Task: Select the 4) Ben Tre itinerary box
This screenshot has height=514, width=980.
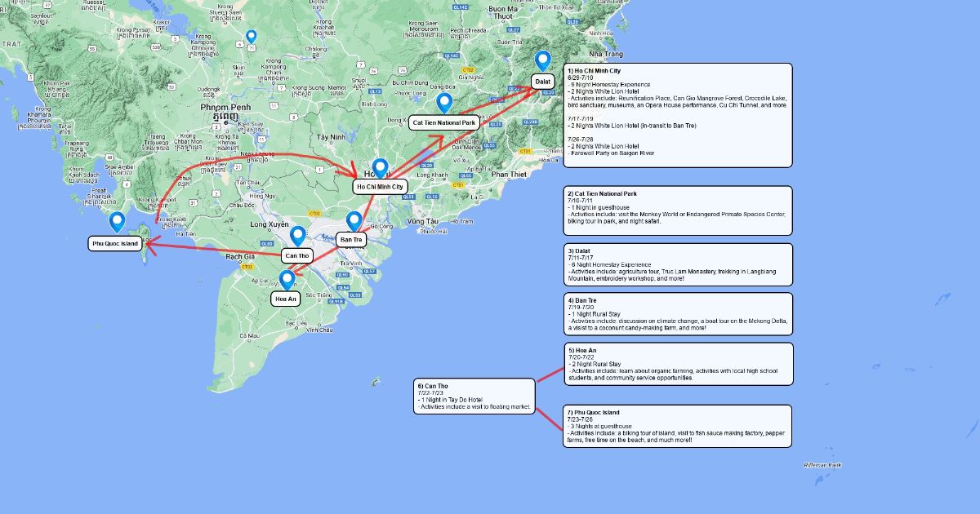Action: pos(678,314)
